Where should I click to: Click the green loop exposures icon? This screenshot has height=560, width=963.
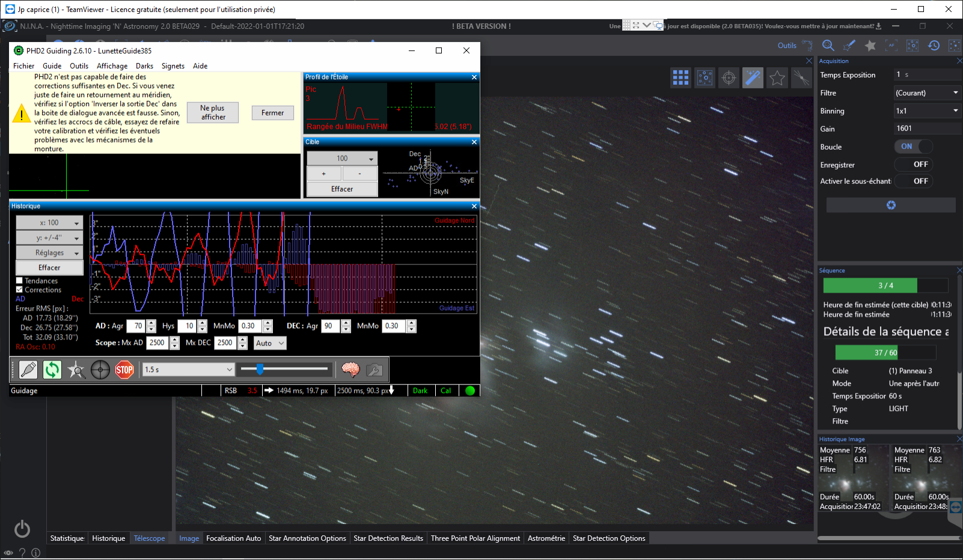pos(52,370)
